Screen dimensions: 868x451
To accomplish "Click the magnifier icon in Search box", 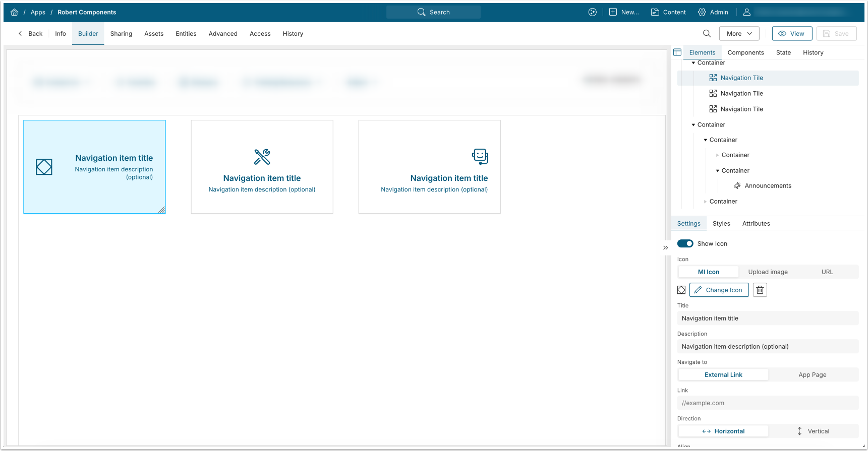I will point(422,12).
